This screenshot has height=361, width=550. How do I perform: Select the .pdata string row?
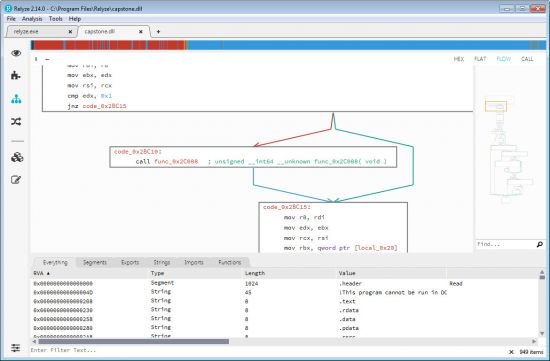pyautogui.click(x=285, y=328)
